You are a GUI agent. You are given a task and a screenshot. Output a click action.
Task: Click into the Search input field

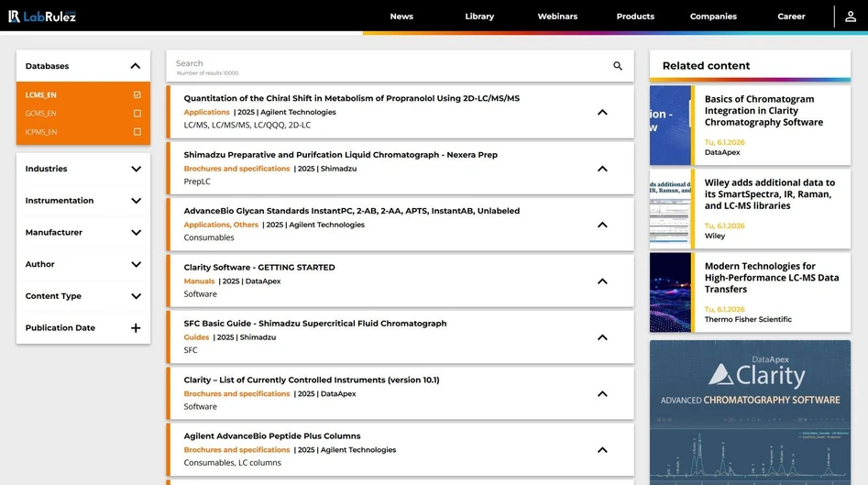click(x=390, y=66)
